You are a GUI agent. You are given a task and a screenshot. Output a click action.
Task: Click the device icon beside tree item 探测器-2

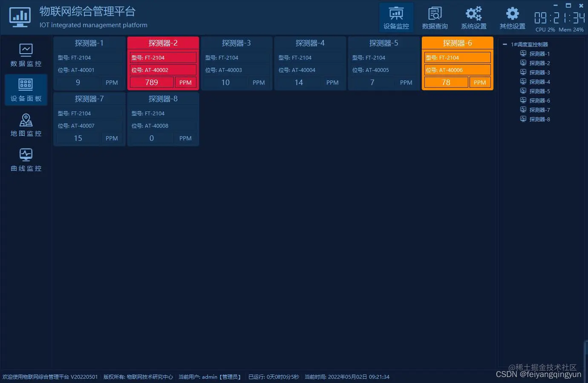click(x=523, y=63)
